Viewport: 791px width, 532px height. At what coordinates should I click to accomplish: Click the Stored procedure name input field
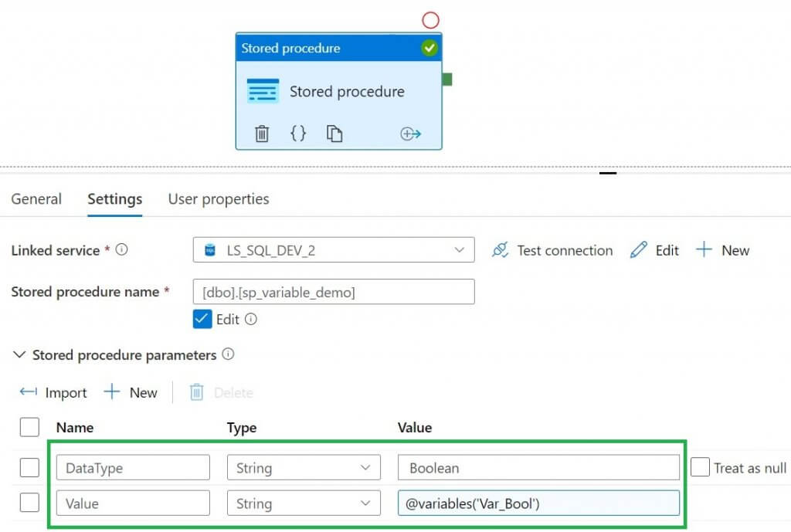point(333,292)
